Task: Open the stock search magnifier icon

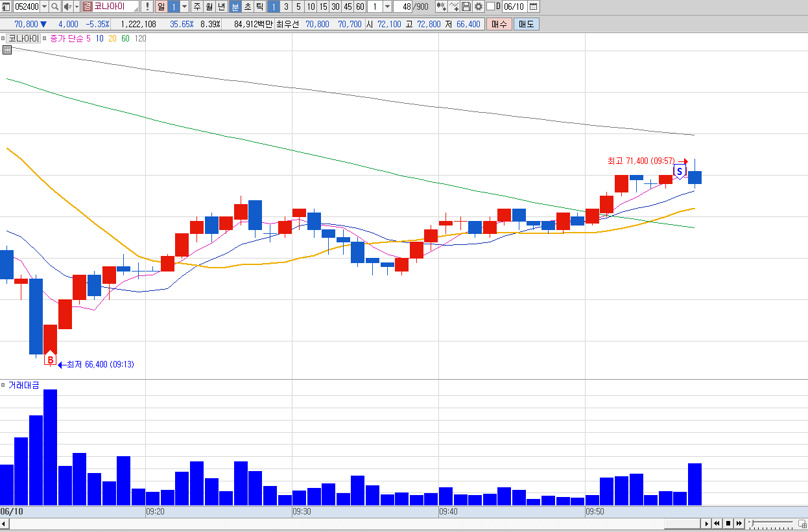Action: [54, 6]
